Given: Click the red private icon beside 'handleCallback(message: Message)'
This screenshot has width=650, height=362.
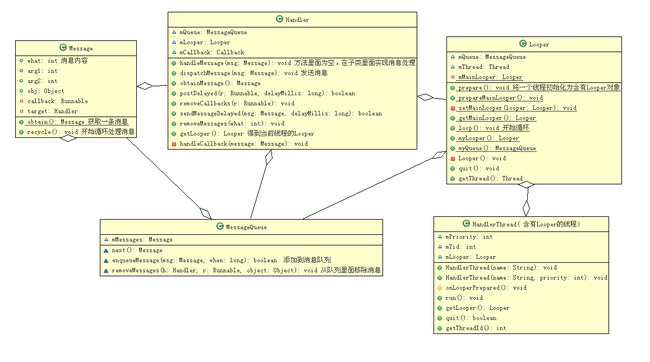Looking at the screenshot, I should click(174, 144).
